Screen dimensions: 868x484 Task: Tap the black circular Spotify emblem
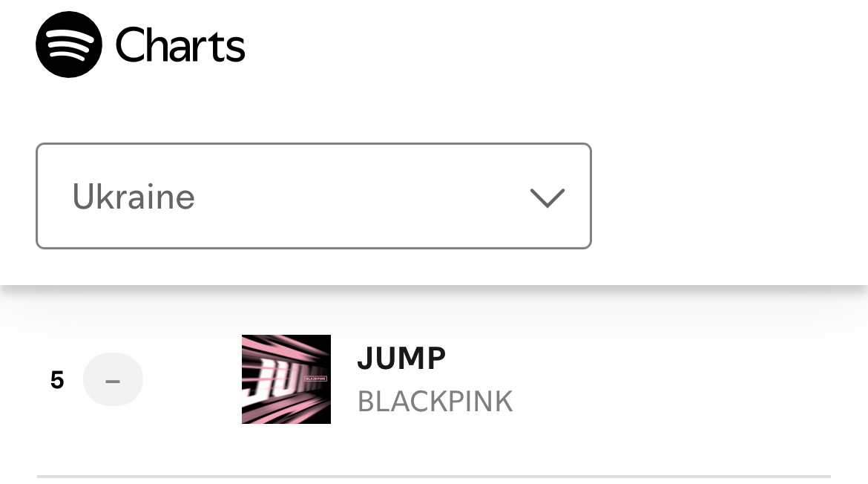pyautogui.click(x=69, y=45)
